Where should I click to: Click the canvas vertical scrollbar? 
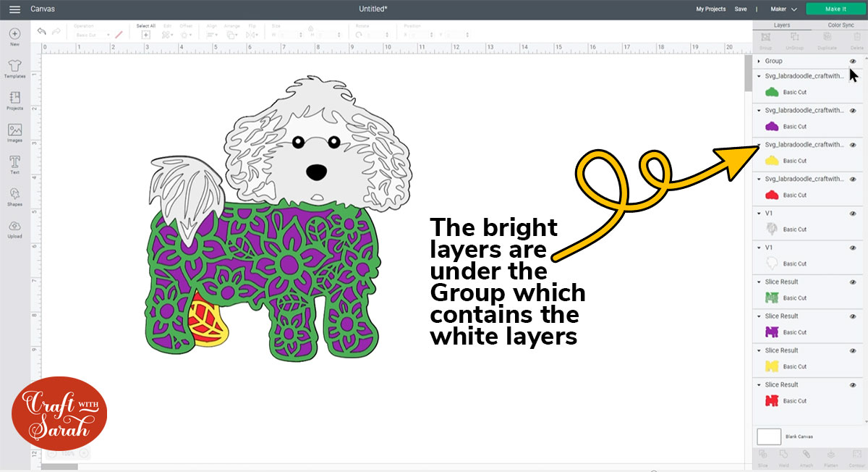click(748, 72)
